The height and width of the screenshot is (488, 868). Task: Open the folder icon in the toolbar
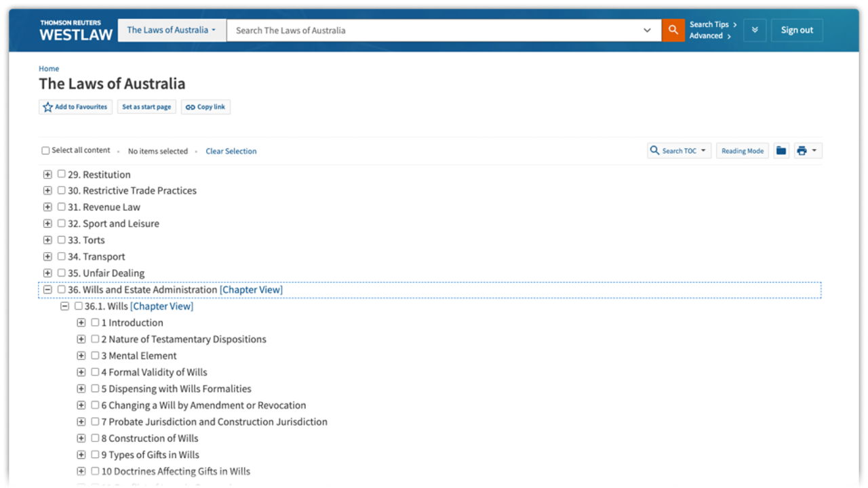pos(781,150)
